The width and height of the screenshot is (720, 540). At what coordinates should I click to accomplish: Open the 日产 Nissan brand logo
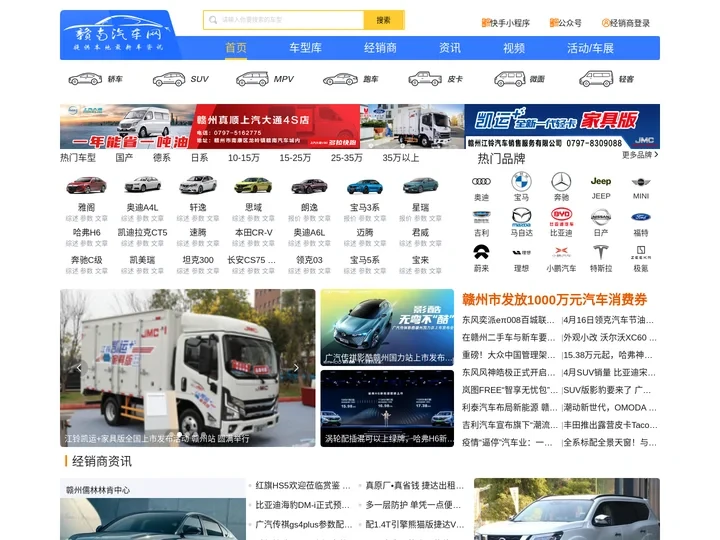pos(601,217)
